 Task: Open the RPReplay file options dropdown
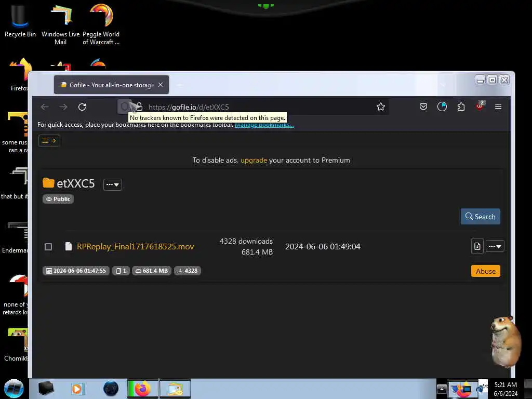[495, 246]
